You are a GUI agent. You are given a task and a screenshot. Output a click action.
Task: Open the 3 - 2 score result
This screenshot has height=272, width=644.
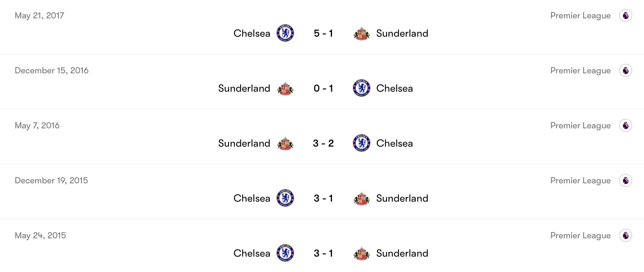[323, 143]
